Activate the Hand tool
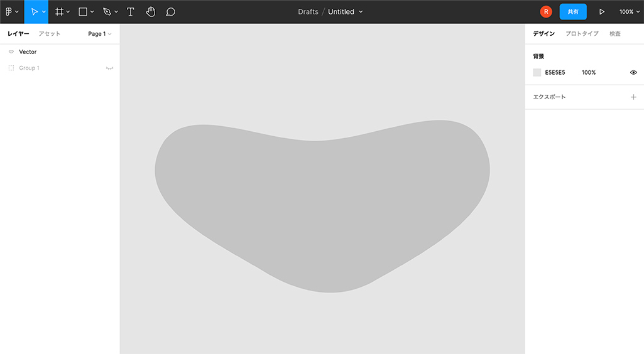The image size is (644, 354). pyautogui.click(x=151, y=11)
